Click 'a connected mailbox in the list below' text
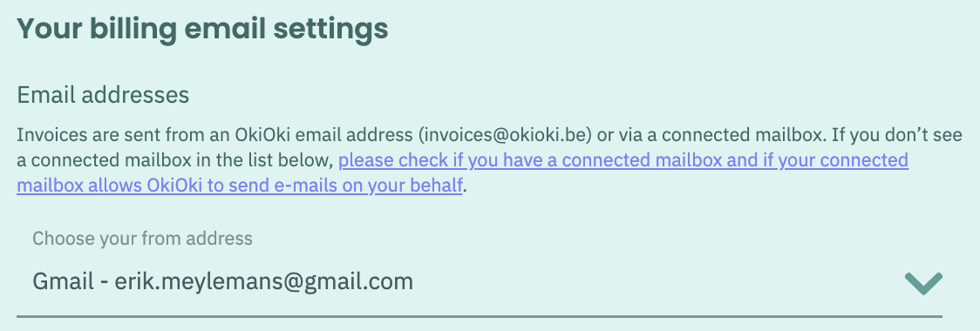 (174, 160)
